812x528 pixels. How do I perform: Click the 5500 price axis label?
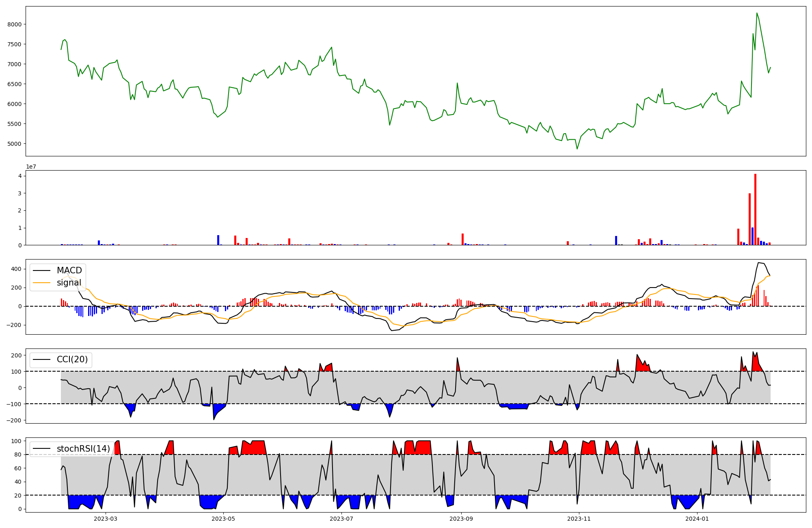pyautogui.click(x=14, y=124)
